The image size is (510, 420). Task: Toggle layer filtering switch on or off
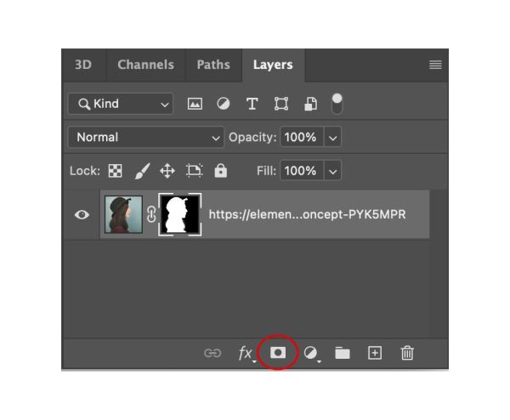pyautogui.click(x=337, y=104)
